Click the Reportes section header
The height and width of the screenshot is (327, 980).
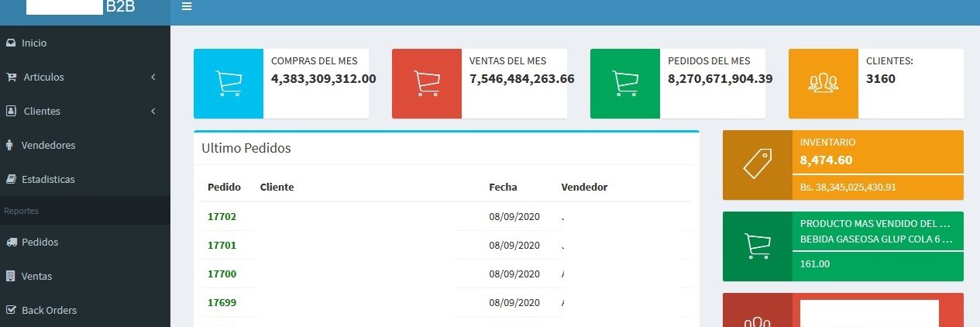point(22,211)
